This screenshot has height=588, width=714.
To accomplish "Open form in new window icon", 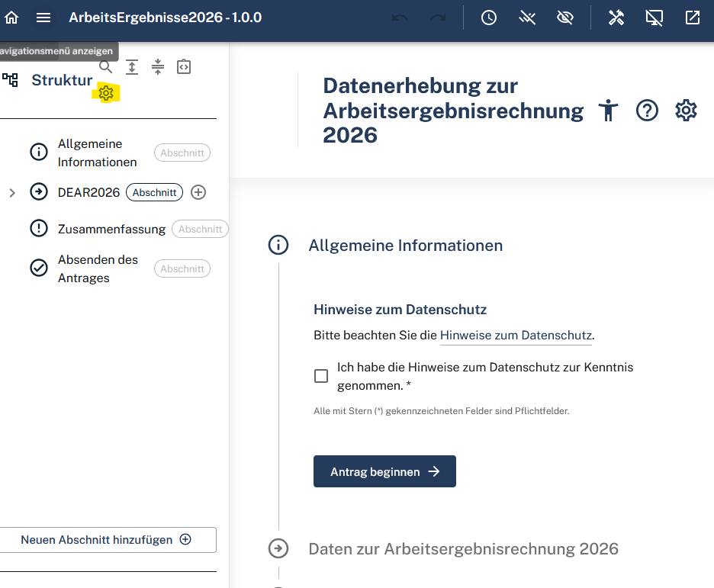I will [x=693, y=18].
